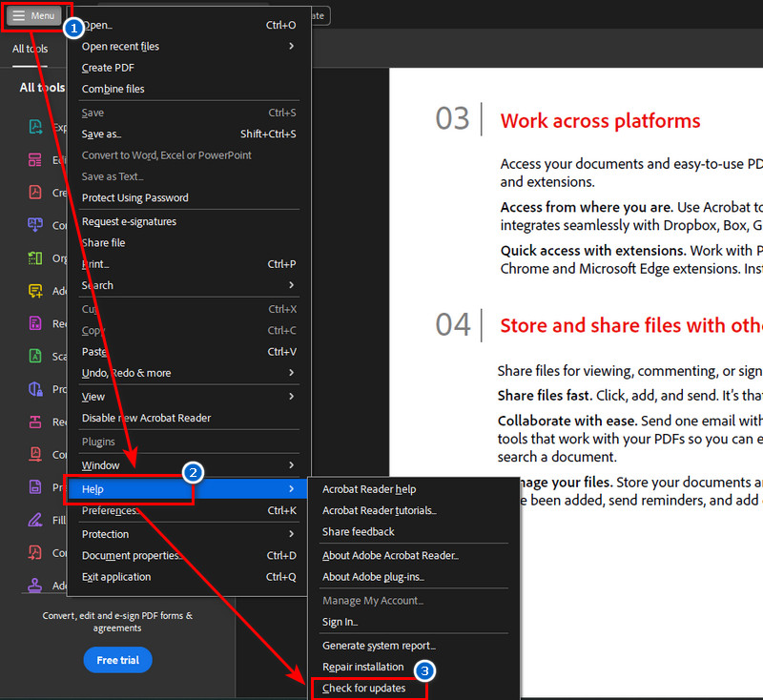The image size is (763, 700).
Task: Select Paste from the menu
Action: pyautogui.click(x=189, y=352)
